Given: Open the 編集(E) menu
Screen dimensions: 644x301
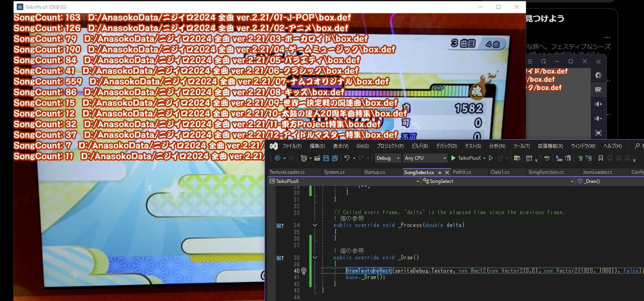Looking at the screenshot, I should (x=317, y=145).
